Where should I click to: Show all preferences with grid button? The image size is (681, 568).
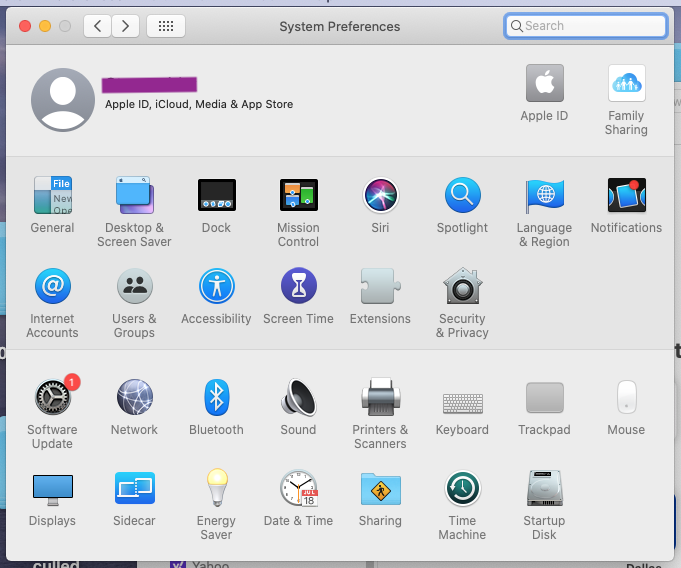click(166, 26)
